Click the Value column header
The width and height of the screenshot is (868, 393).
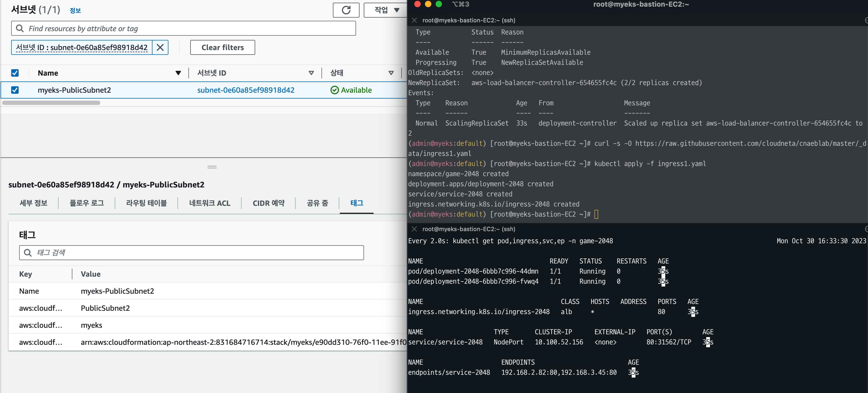point(91,274)
